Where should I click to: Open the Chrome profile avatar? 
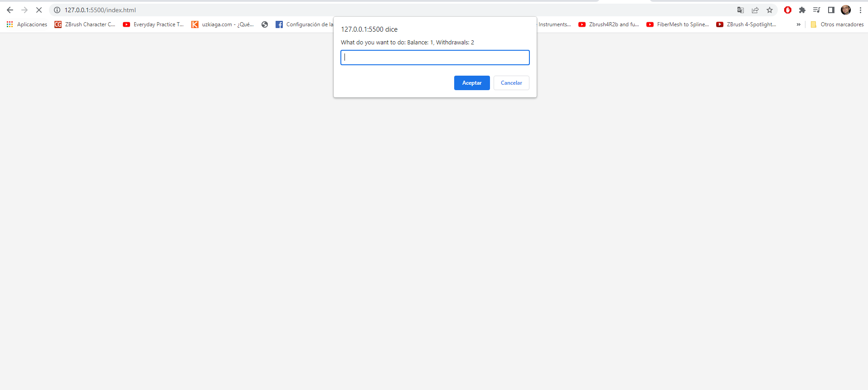point(846,10)
